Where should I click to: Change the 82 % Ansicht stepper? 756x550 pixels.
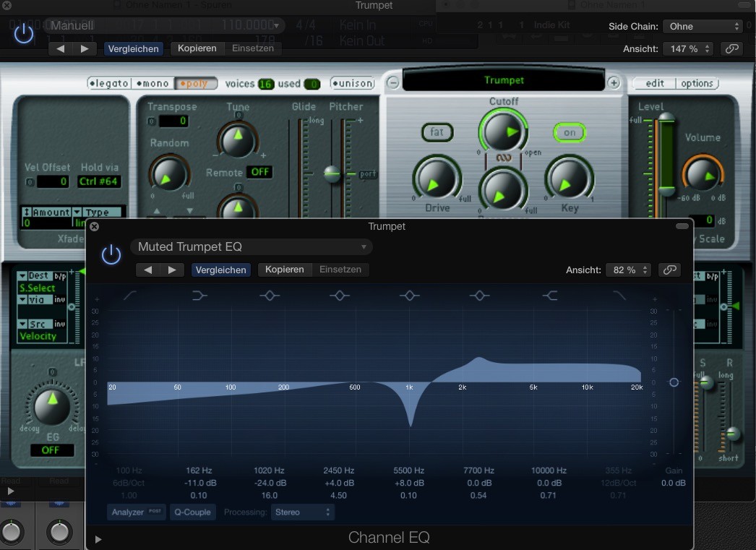[x=629, y=270]
